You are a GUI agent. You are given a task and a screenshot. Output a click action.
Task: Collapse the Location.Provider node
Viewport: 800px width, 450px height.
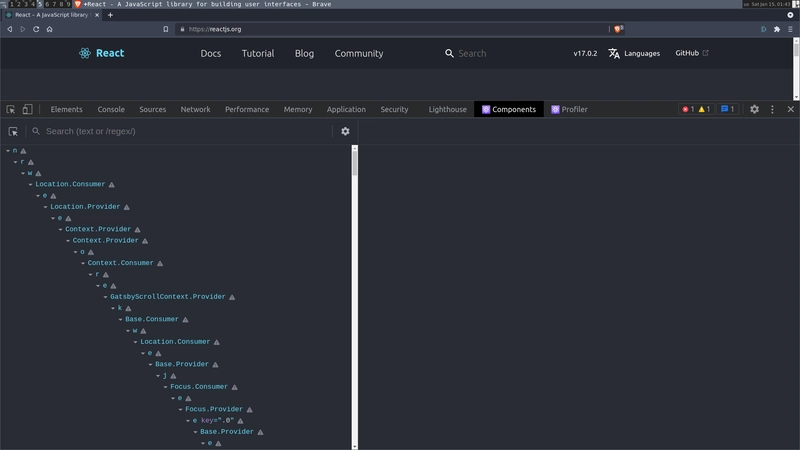45,207
